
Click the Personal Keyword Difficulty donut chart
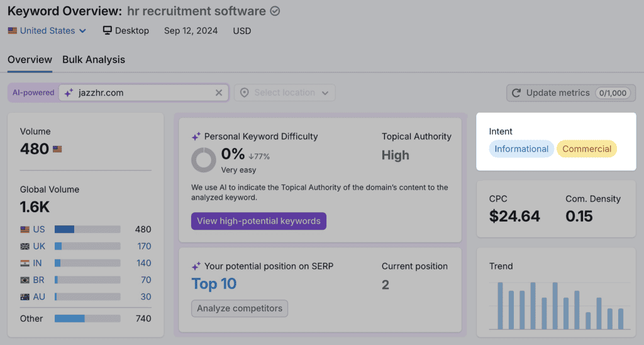tap(204, 160)
